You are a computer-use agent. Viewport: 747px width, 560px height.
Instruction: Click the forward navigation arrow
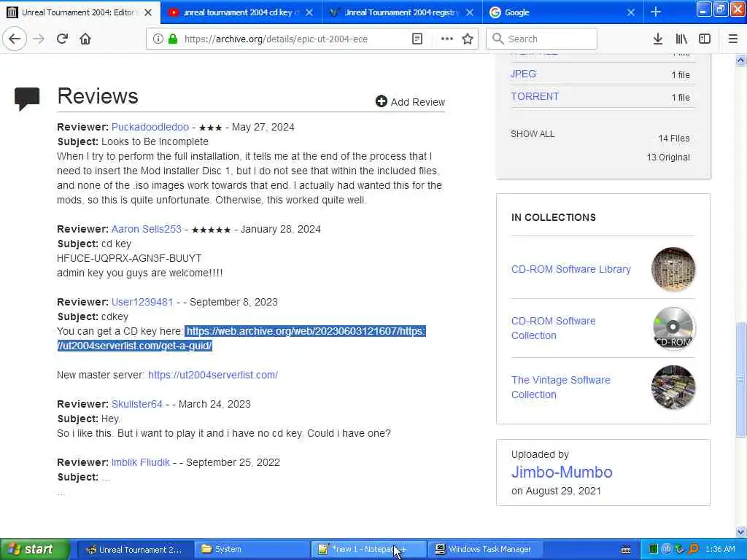[x=39, y=39]
